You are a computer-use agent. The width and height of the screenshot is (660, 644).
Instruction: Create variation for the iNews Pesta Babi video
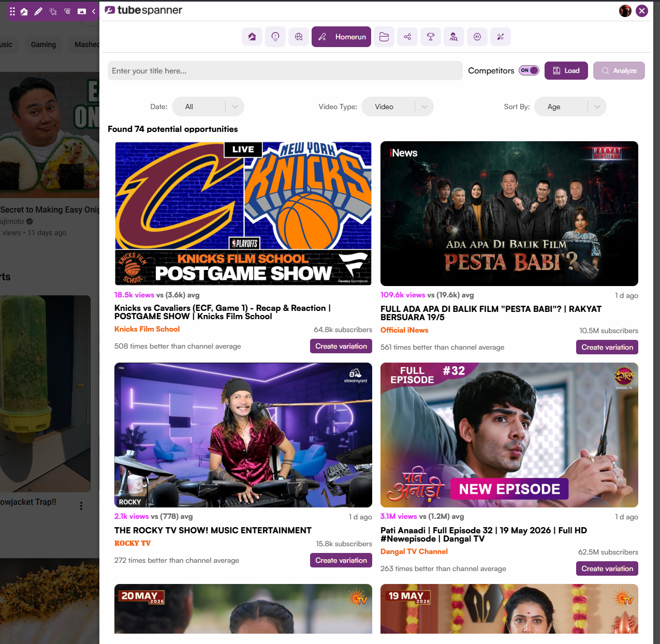pyautogui.click(x=607, y=347)
